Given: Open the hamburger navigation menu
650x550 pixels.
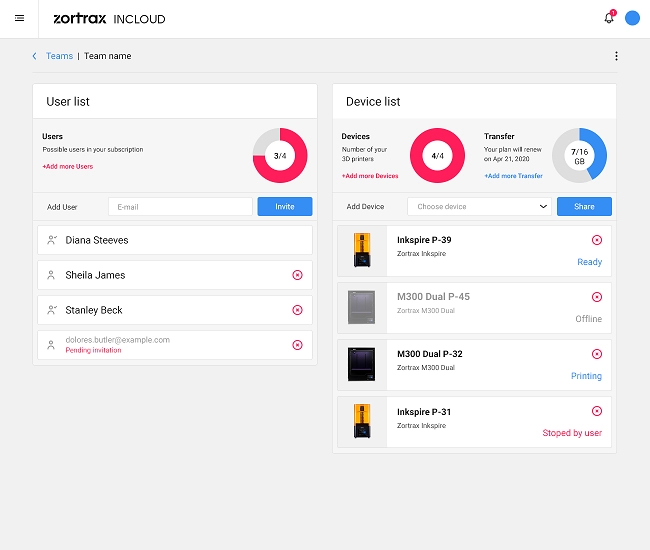Looking at the screenshot, I should point(19,18).
